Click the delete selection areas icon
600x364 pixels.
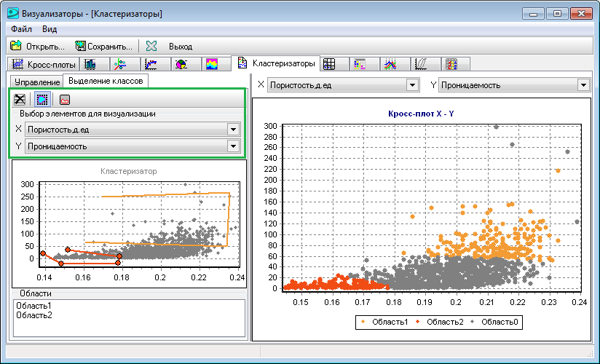[20, 100]
